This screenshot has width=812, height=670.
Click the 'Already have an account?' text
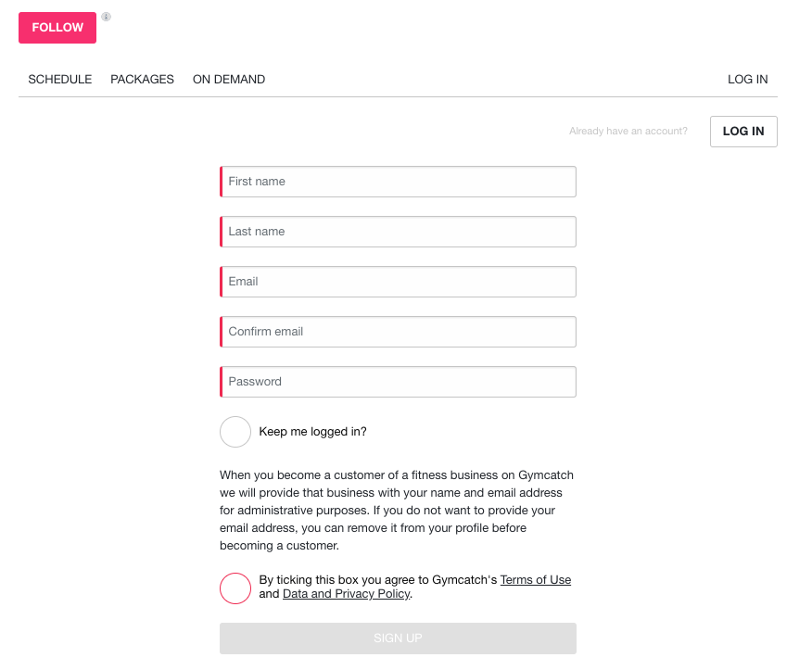coord(628,131)
